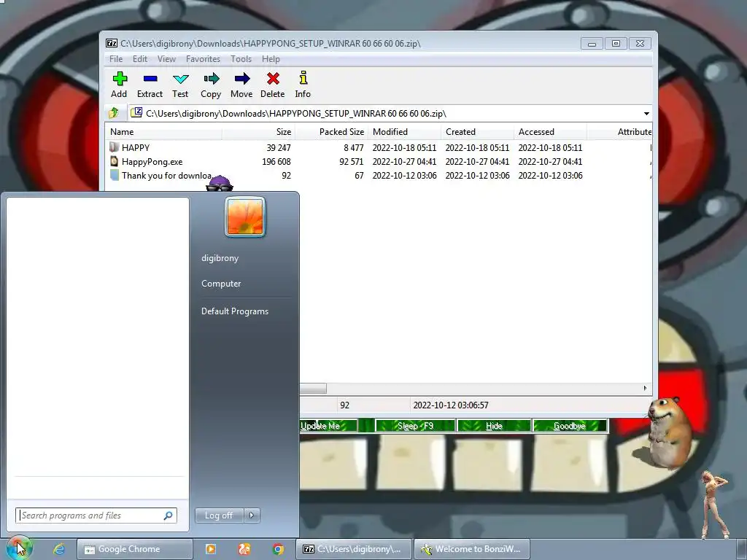Open the File menu
The height and width of the screenshot is (560, 747).
coord(116,59)
